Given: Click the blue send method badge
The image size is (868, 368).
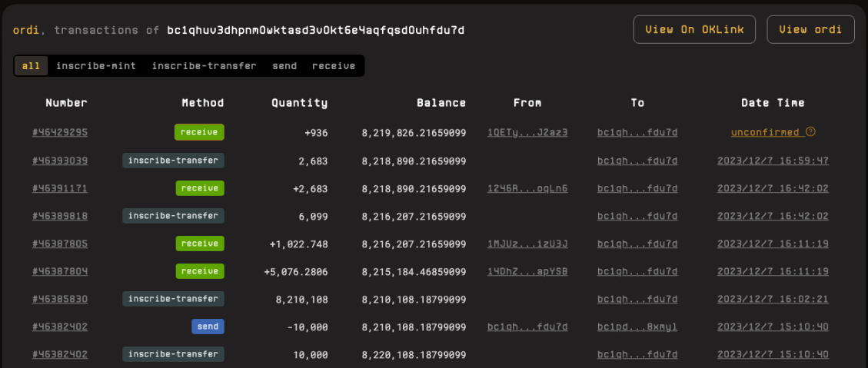Looking at the screenshot, I should pyautogui.click(x=208, y=327).
